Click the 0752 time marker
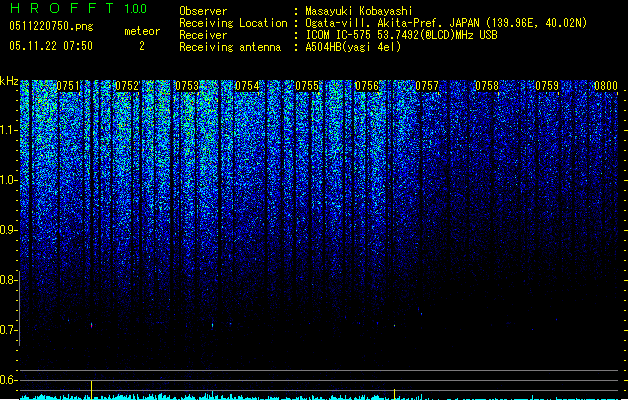Screen dimensions: 629x400 pos(127,86)
